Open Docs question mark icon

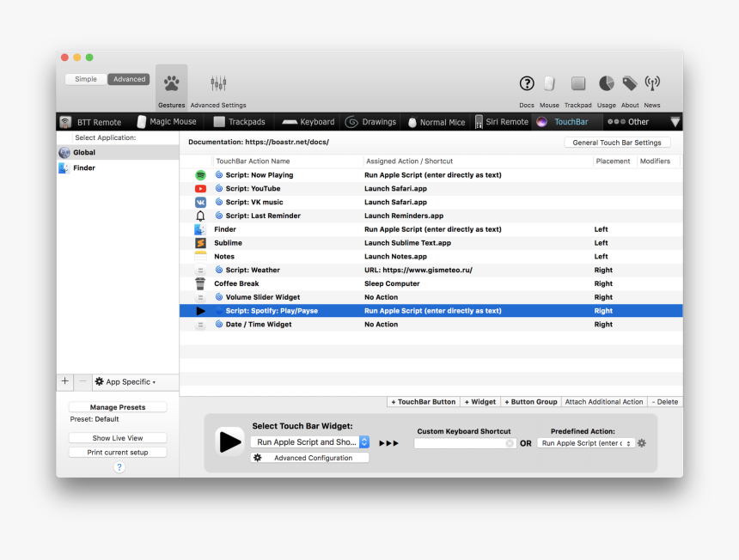pos(527,83)
